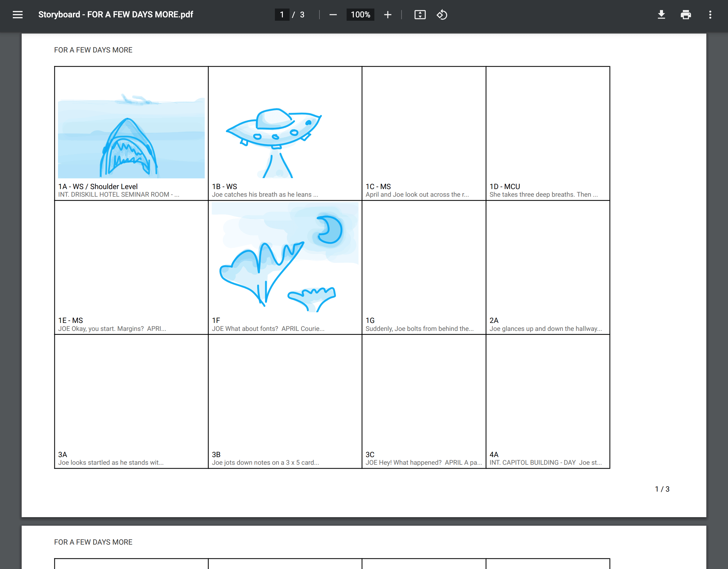Select the current page number field
This screenshot has height=569, width=728.
click(x=282, y=15)
